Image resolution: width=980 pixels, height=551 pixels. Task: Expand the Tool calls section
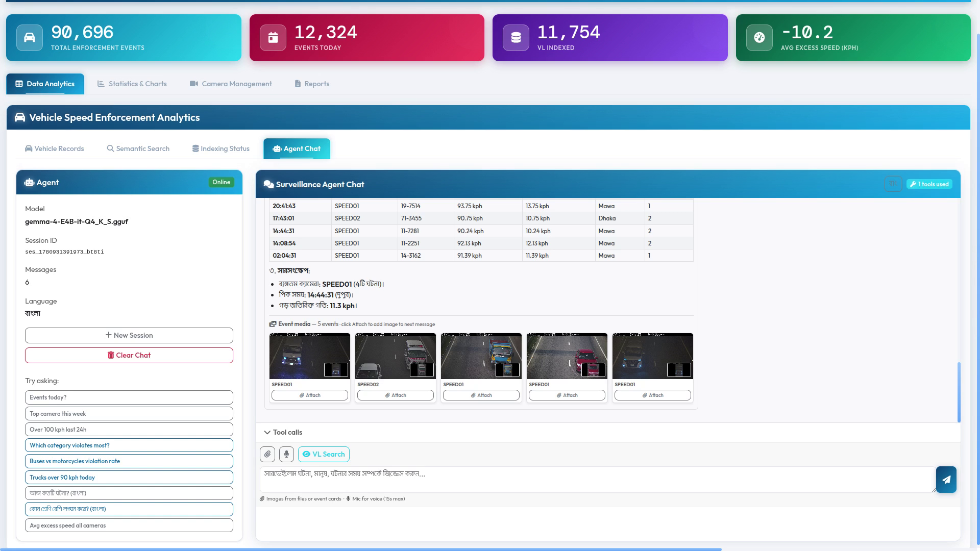[x=283, y=432]
